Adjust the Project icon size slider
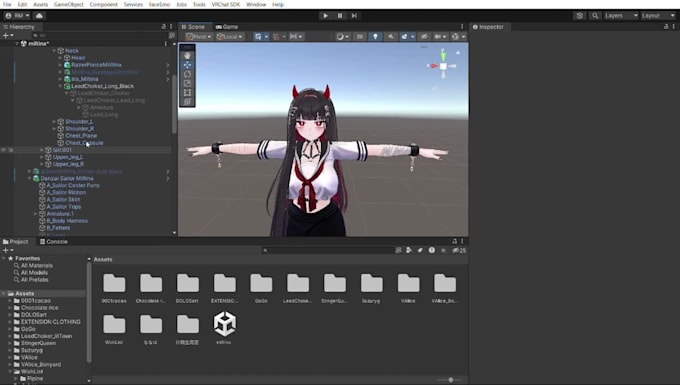The height and width of the screenshot is (385, 680). pyautogui.click(x=451, y=380)
